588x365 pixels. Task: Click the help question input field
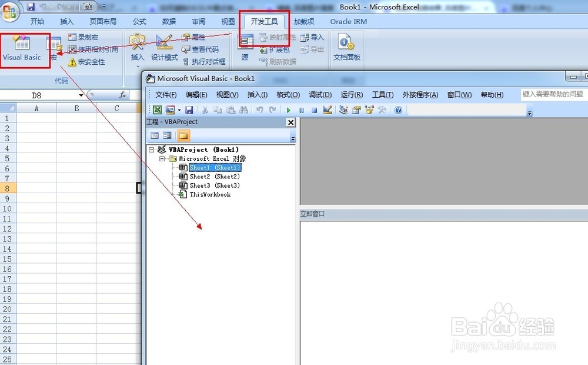click(x=554, y=94)
